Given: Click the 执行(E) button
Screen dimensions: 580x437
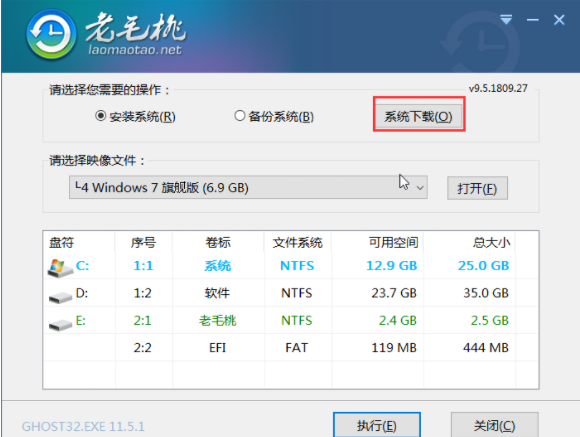Looking at the screenshot, I should point(377,425).
